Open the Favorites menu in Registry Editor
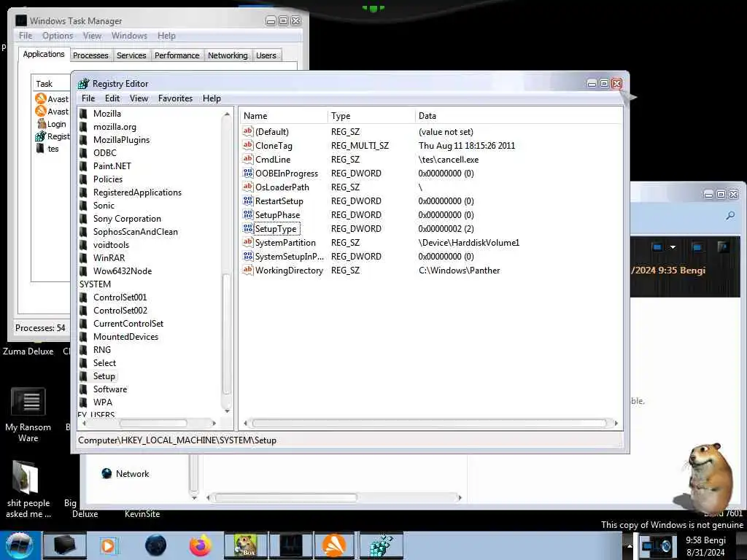This screenshot has width=747, height=560. pos(175,98)
